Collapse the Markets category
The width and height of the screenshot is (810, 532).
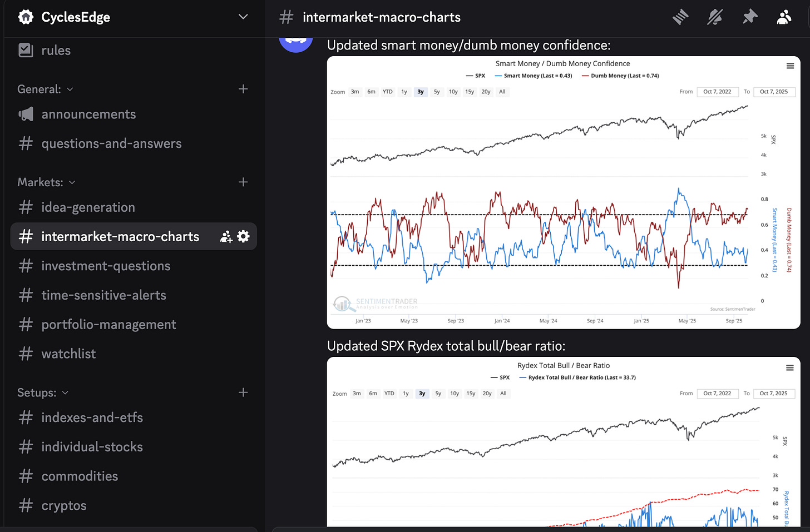click(46, 182)
